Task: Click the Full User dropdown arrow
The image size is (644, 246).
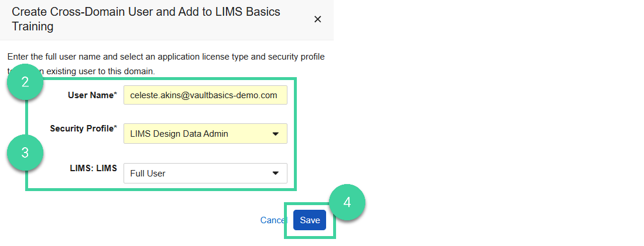Action: pos(276,173)
